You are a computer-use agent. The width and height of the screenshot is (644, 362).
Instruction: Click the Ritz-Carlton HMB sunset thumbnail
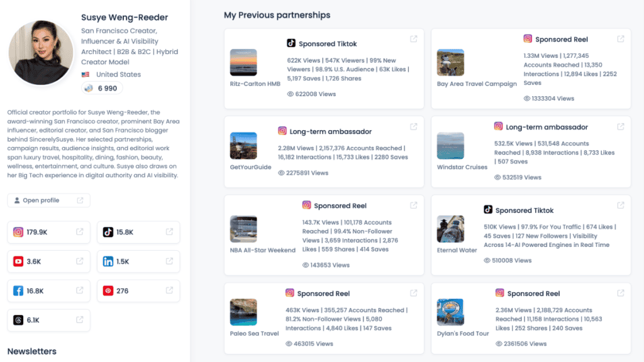[x=243, y=62]
